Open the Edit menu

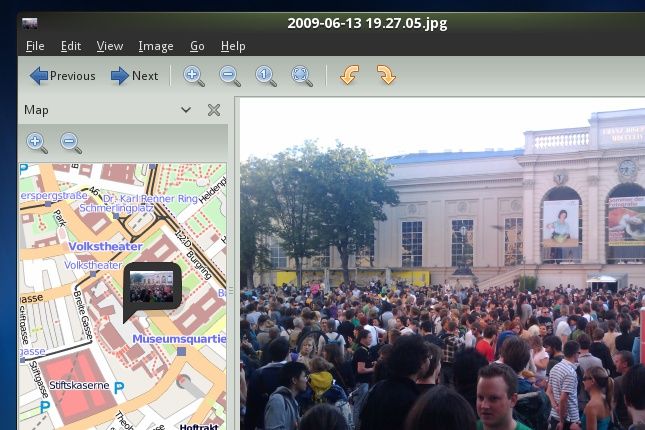pyautogui.click(x=71, y=46)
